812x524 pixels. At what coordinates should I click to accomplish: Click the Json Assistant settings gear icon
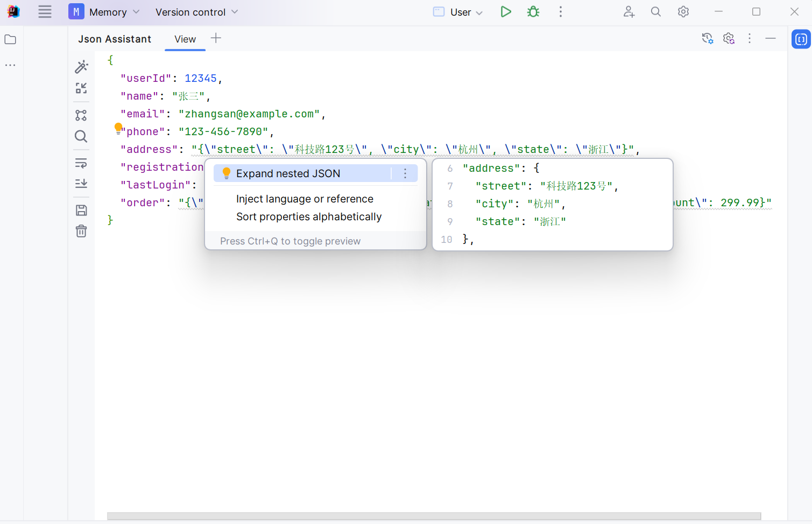[x=729, y=38]
